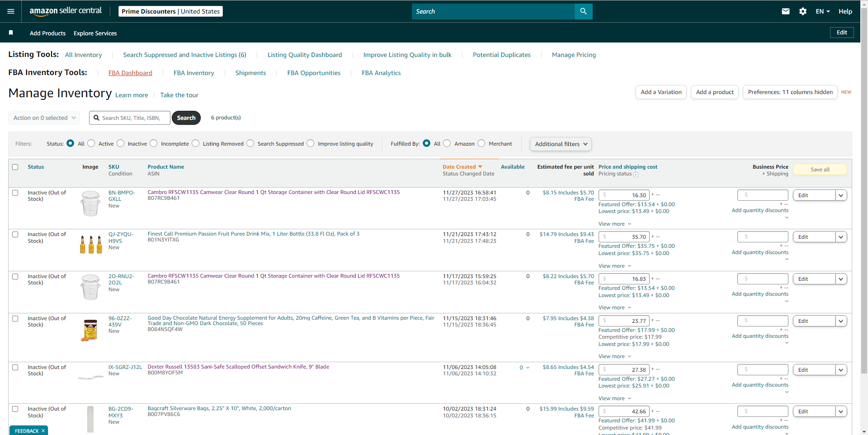Focus the top header Search field
Image resolution: width=868 pixels, height=435 pixels.
click(493, 11)
